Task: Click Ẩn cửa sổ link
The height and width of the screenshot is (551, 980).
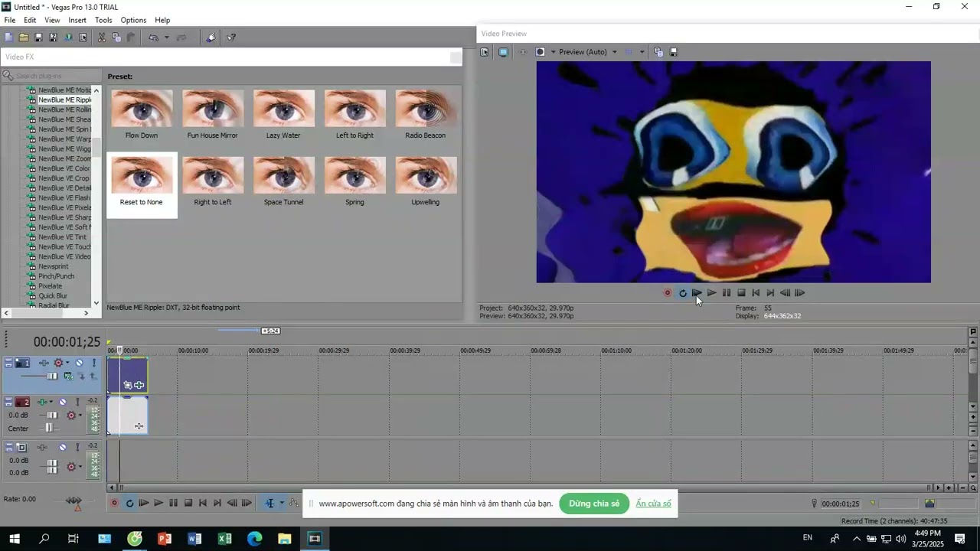Action: point(653,504)
